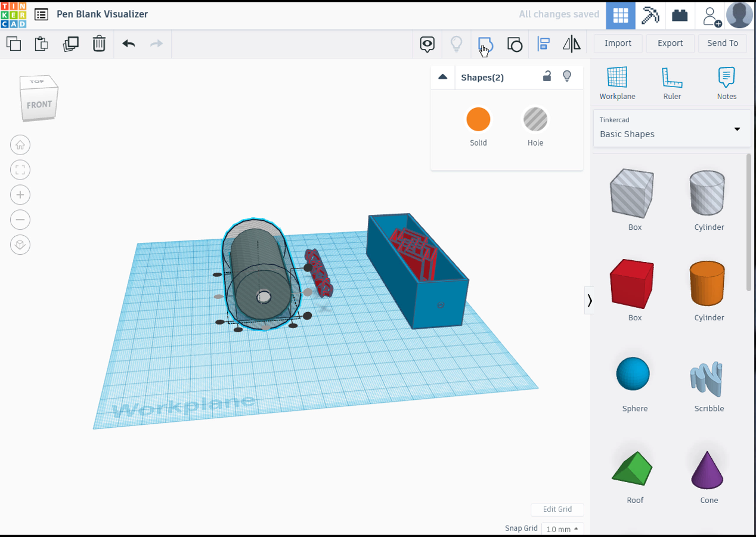The image size is (756, 537).
Task: Ungroup the selected shapes
Action: click(x=515, y=44)
